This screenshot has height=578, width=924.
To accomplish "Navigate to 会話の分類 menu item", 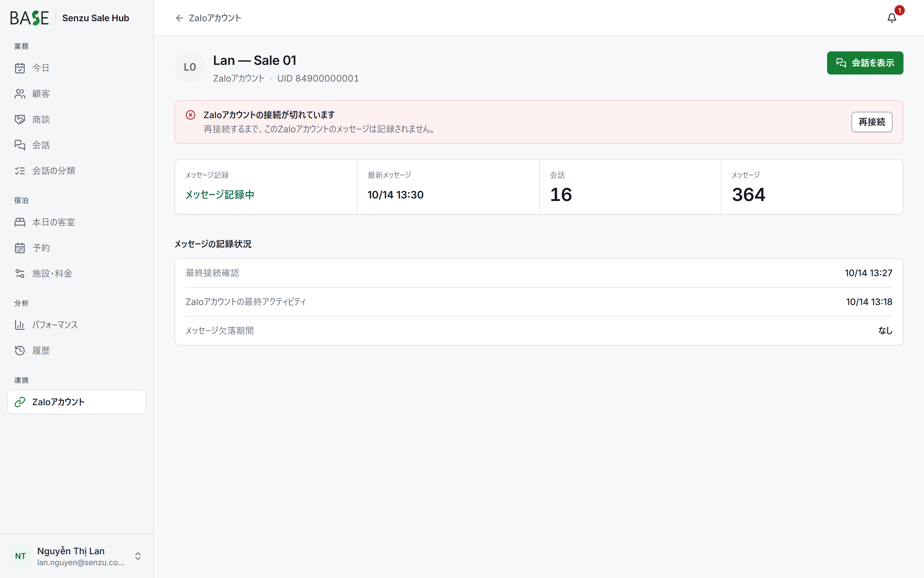I will (76, 171).
